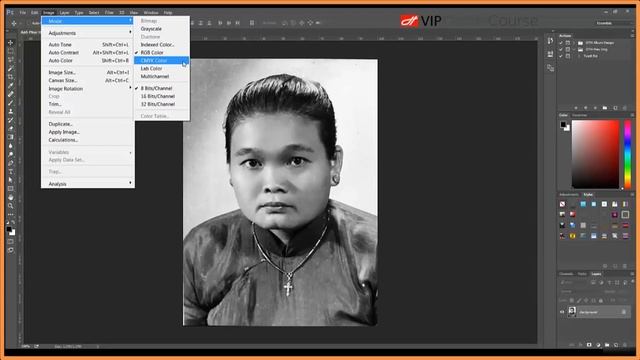640x360 pixels.
Task: Open the Actions panel flyout menu
Action: point(632,36)
